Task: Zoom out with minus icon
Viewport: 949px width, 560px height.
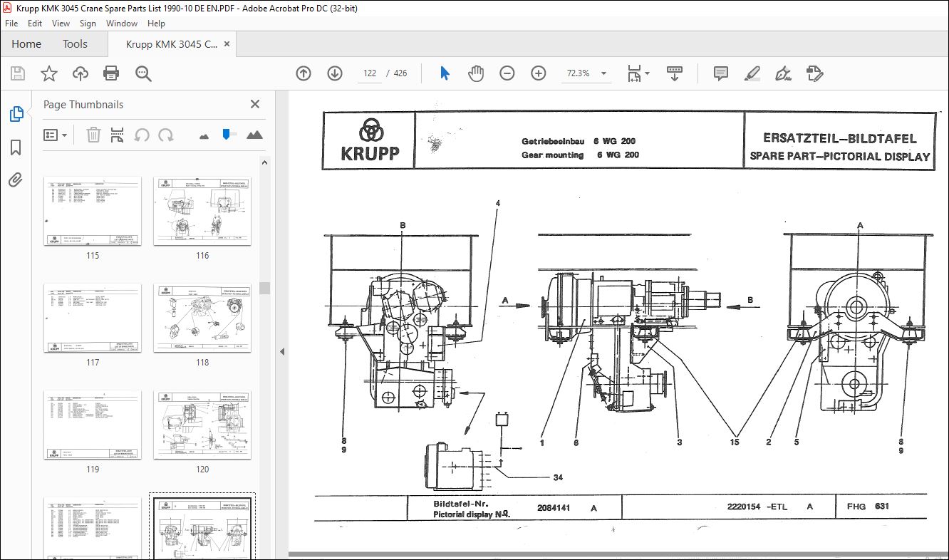Action: click(x=507, y=73)
